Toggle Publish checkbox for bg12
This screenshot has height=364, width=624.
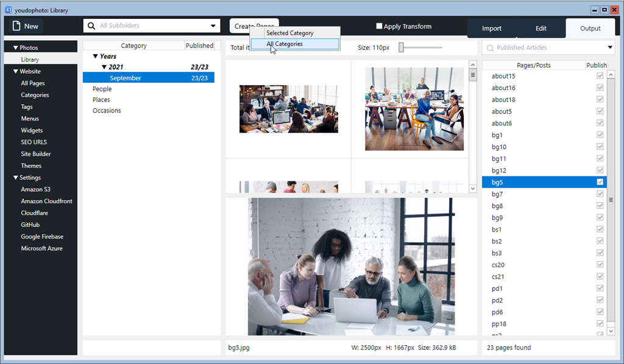tap(600, 170)
